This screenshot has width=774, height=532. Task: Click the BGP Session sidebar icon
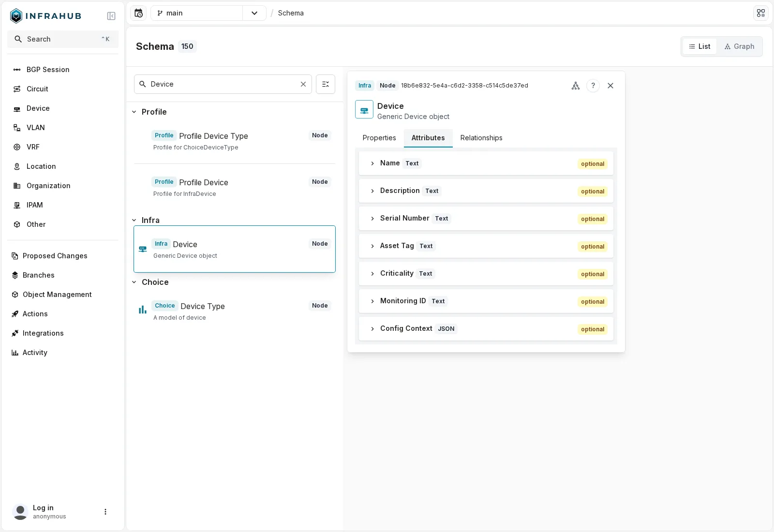pyautogui.click(x=17, y=70)
